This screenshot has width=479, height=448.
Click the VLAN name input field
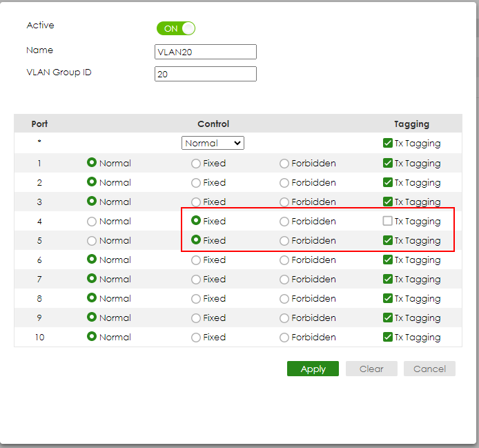pos(206,52)
